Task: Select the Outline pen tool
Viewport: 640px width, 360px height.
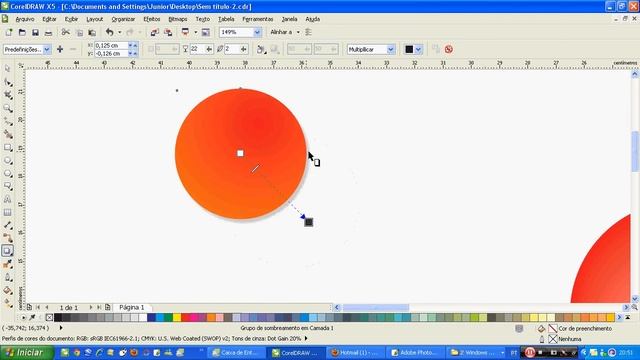Action: tap(7, 278)
